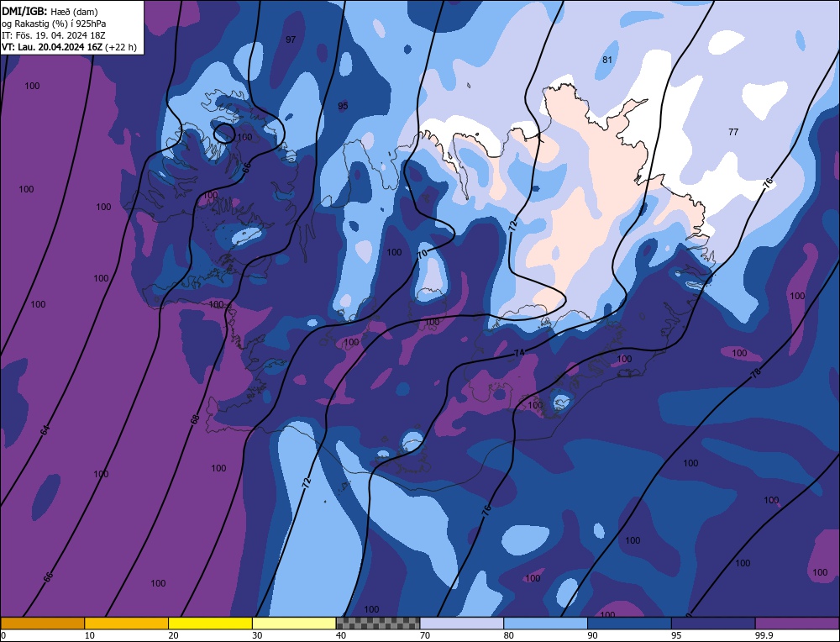The image size is (840, 642).
Task: Click the medium blue 90–95 legend swatch
Action: [x=629, y=624]
